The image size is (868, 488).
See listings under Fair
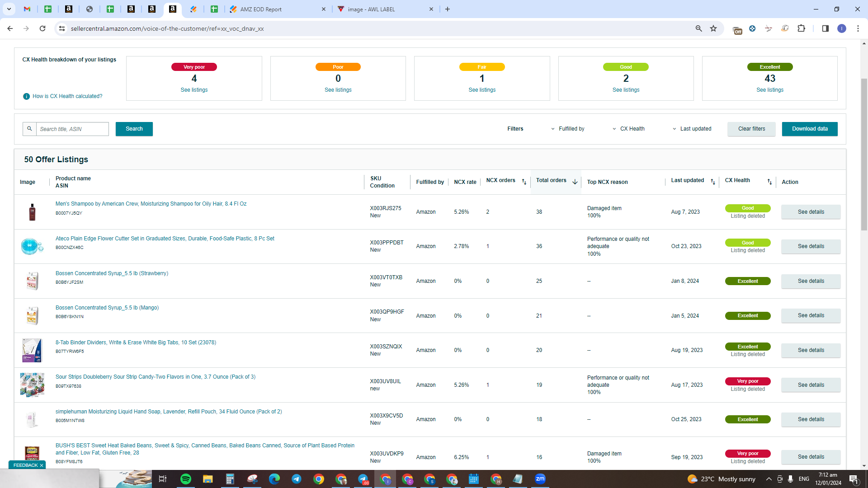pos(482,90)
